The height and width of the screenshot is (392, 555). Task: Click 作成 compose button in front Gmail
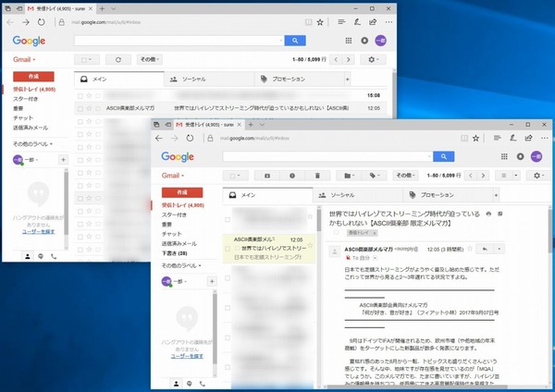coord(182,192)
